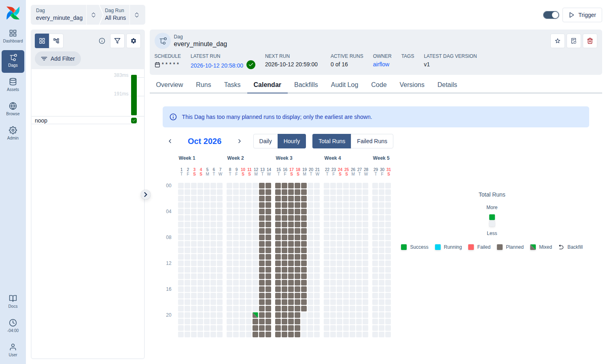Switch to the Overview tab
607x364 pixels.
[x=170, y=85]
